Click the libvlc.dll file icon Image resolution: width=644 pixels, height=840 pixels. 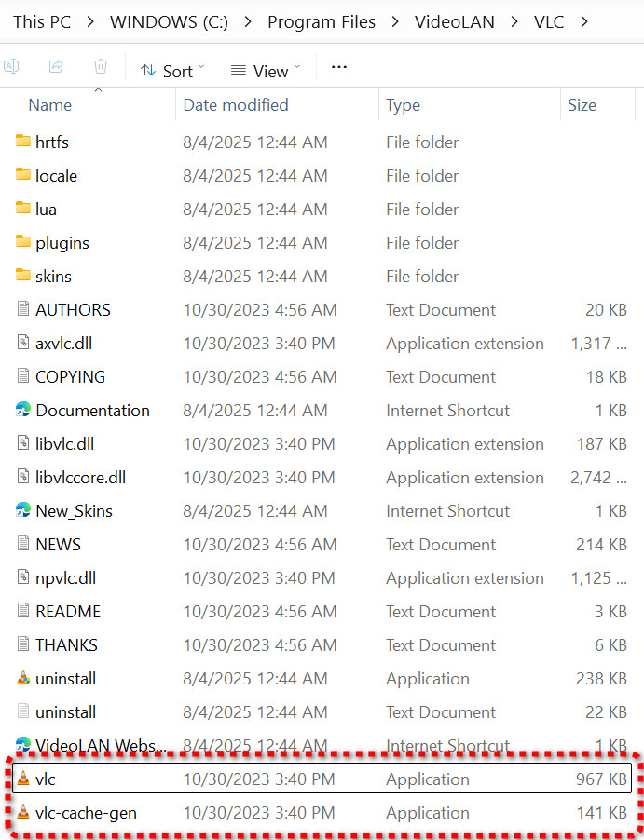click(23, 443)
